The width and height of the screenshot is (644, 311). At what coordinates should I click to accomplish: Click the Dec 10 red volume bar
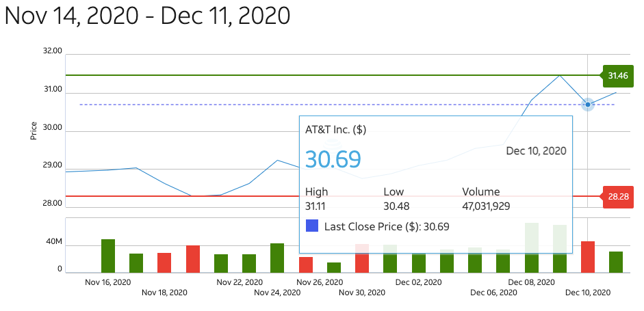587,257
